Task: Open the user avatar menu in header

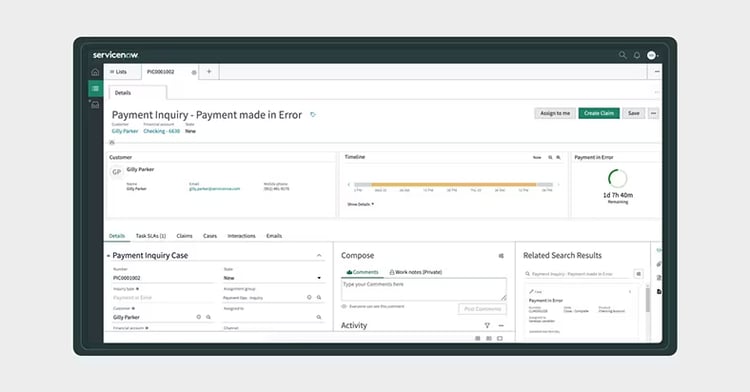Action: click(x=652, y=55)
